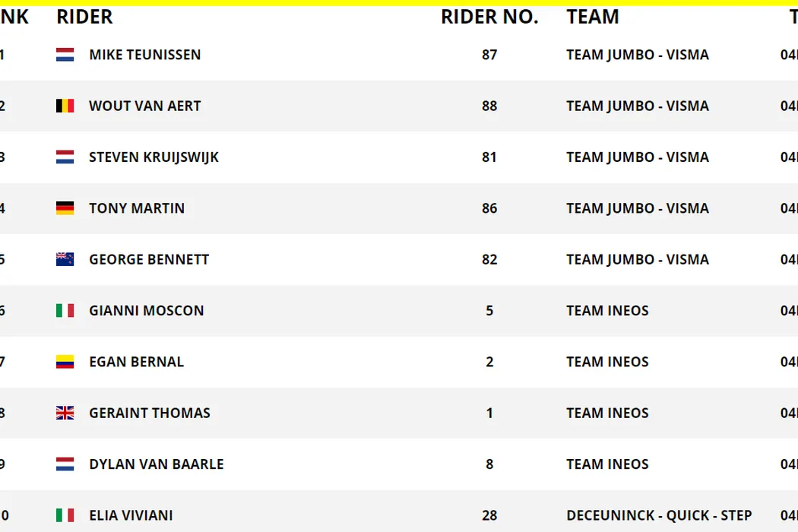
Task: Open Team Ineos in Gianni Moscon's row
Action: click(x=607, y=310)
